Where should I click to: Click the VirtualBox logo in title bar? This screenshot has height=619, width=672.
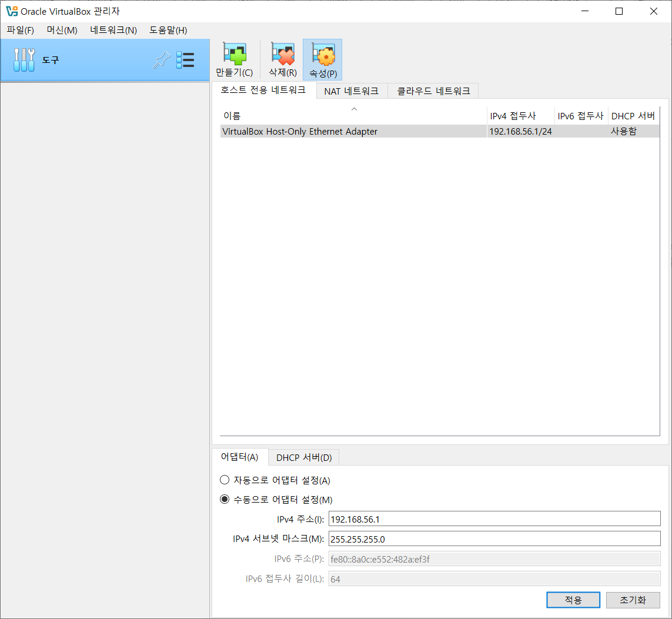(12, 11)
